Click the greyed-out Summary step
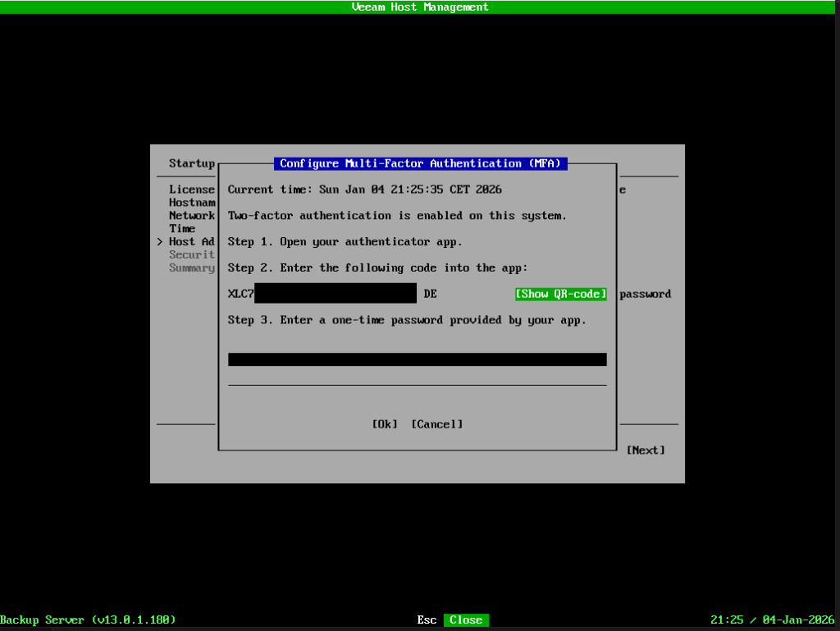This screenshot has height=631, width=840. (x=191, y=268)
